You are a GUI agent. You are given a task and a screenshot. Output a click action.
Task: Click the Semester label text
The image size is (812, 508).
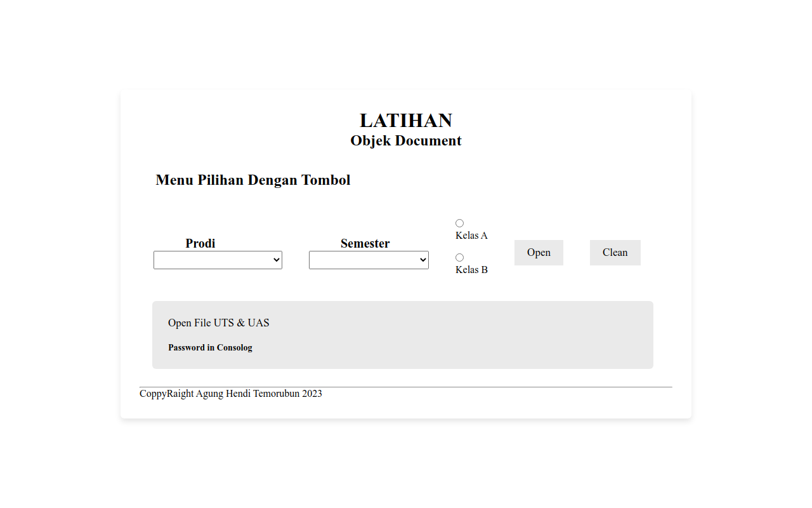point(365,243)
